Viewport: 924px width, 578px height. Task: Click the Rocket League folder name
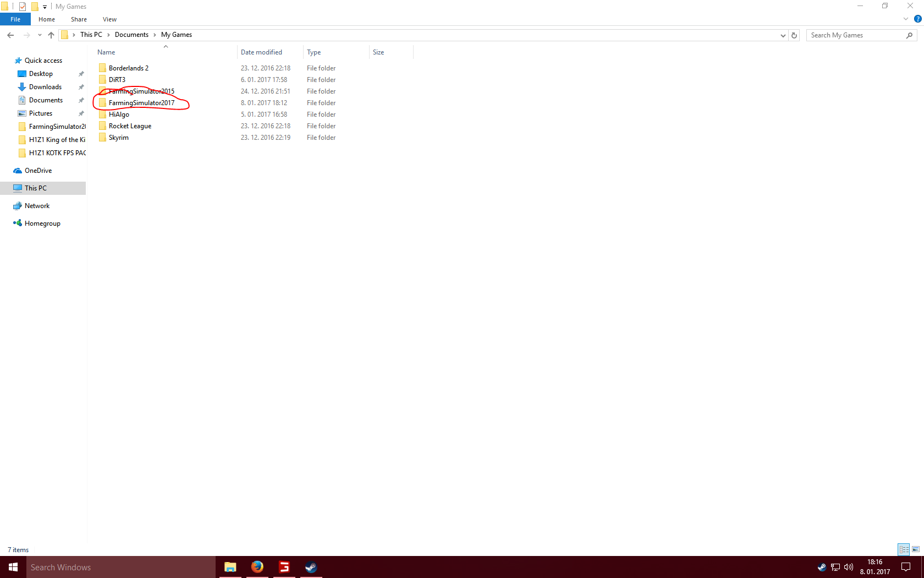point(130,126)
